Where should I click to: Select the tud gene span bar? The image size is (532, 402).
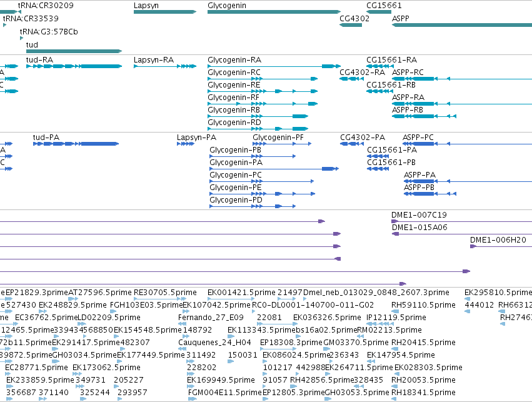[74, 51]
